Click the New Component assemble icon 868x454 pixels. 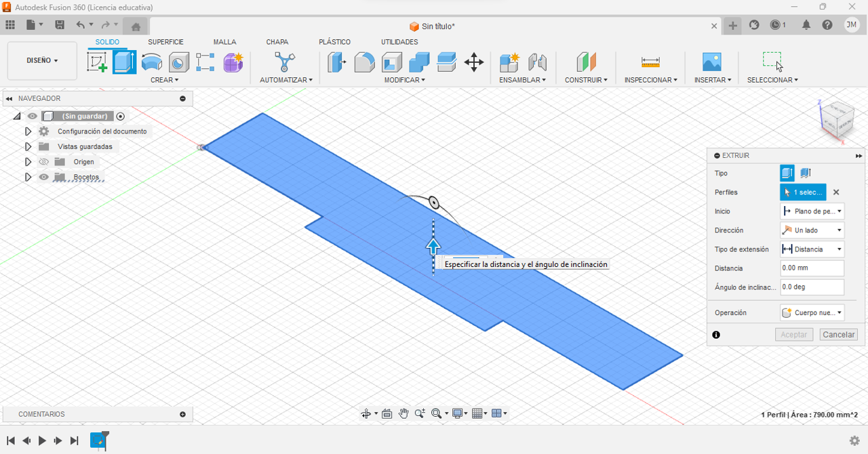(x=509, y=62)
